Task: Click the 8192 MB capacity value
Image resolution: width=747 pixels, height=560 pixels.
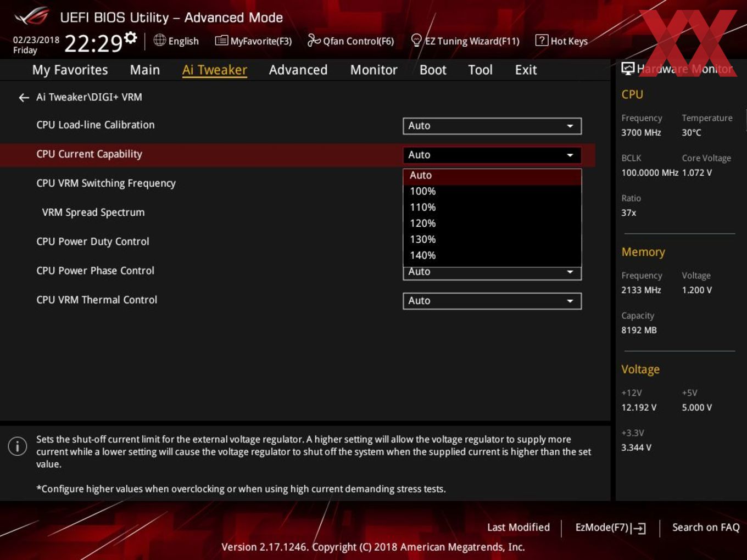Action: tap(639, 330)
